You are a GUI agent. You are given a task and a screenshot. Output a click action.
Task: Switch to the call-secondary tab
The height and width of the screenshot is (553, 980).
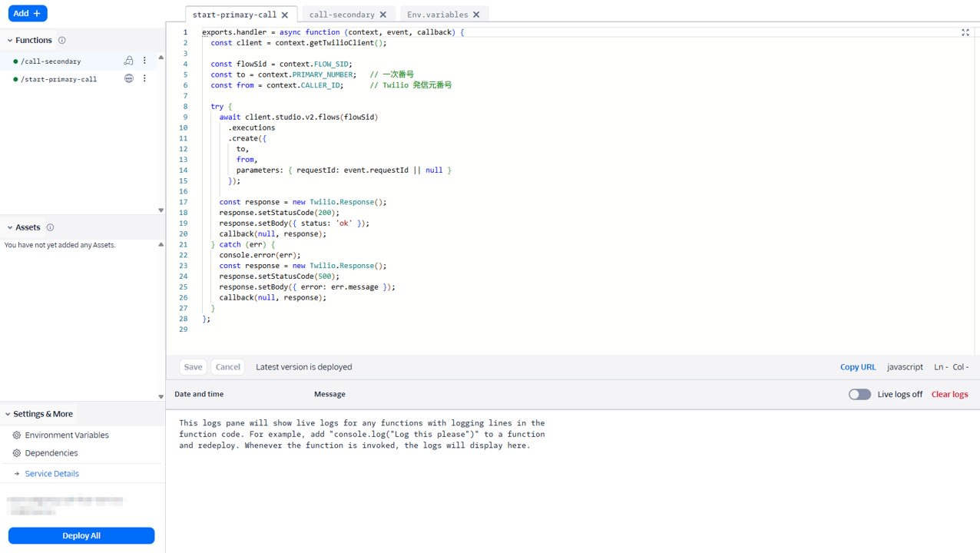click(x=342, y=14)
